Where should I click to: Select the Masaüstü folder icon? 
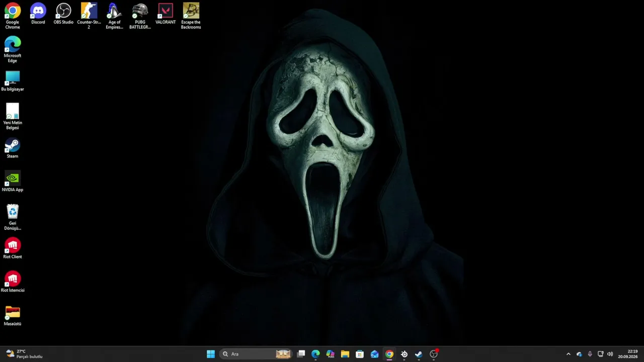13,316
